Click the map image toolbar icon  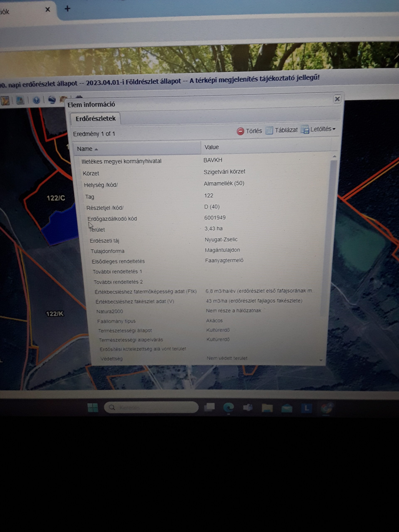[20, 100]
